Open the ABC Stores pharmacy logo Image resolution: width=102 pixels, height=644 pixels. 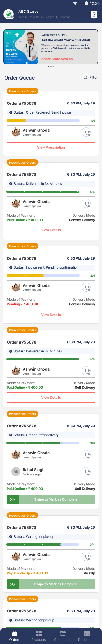click(8, 14)
